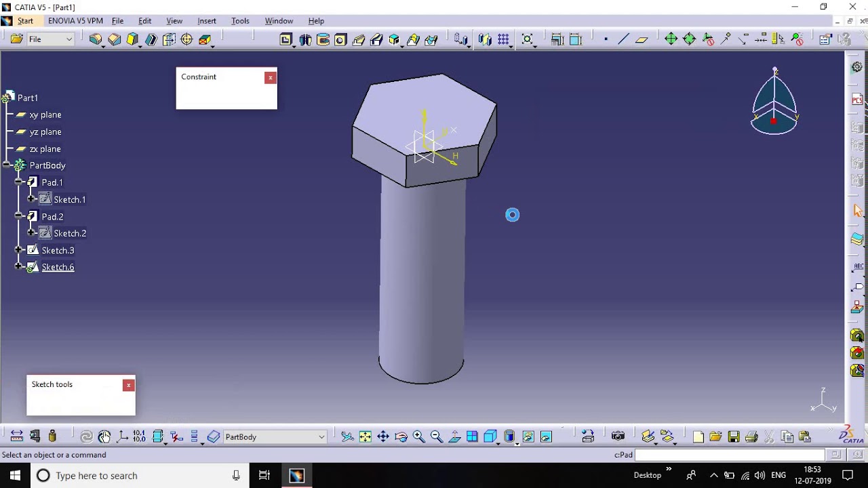
Task: Click the Scaling tool icon
Action: (x=528, y=39)
